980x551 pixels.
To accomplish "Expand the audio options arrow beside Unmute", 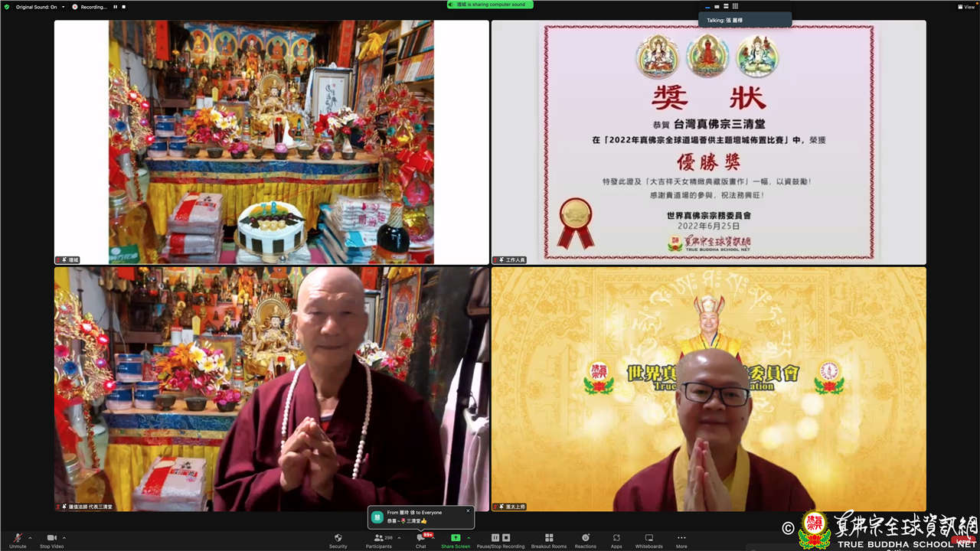I will point(30,537).
